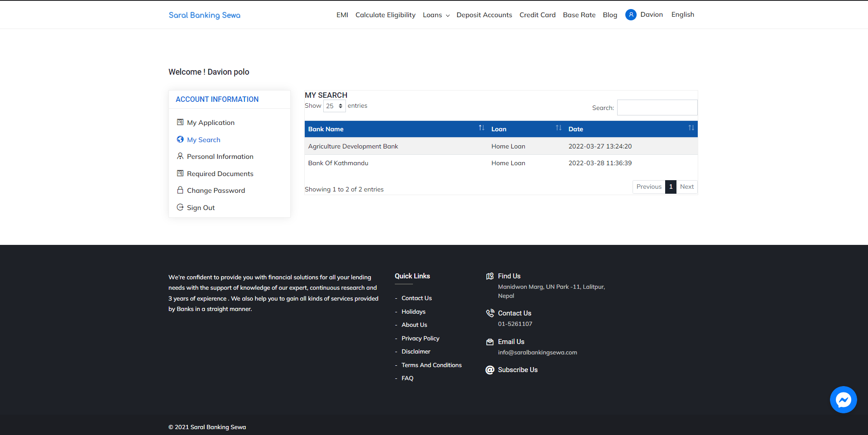The width and height of the screenshot is (868, 435).
Task: Open the Calculate Eligibility menu item
Action: click(385, 15)
